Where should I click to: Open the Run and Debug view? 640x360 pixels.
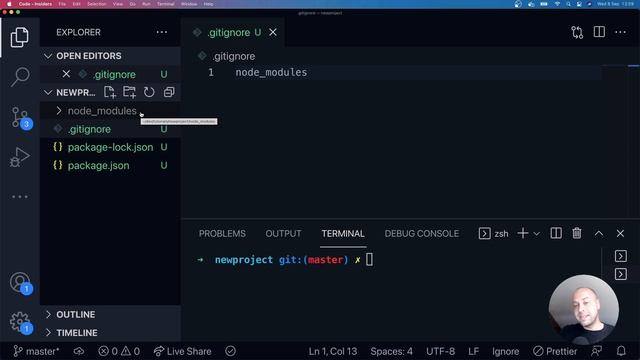[20, 157]
